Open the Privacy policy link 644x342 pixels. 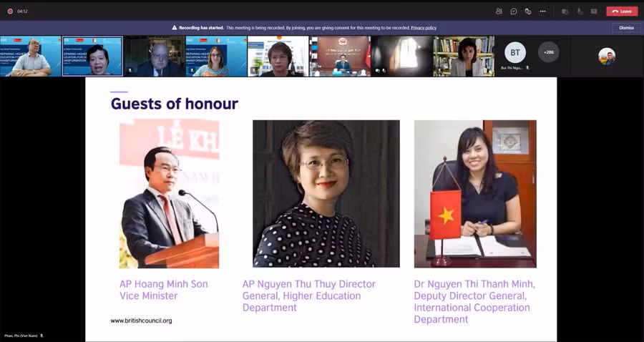[x=424, y=28]
